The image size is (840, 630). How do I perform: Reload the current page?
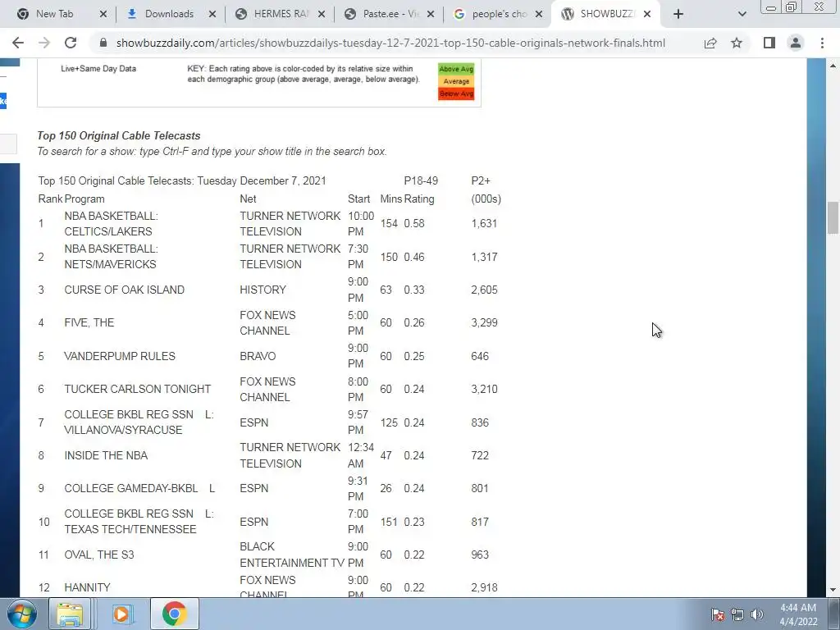click(71, 43)
